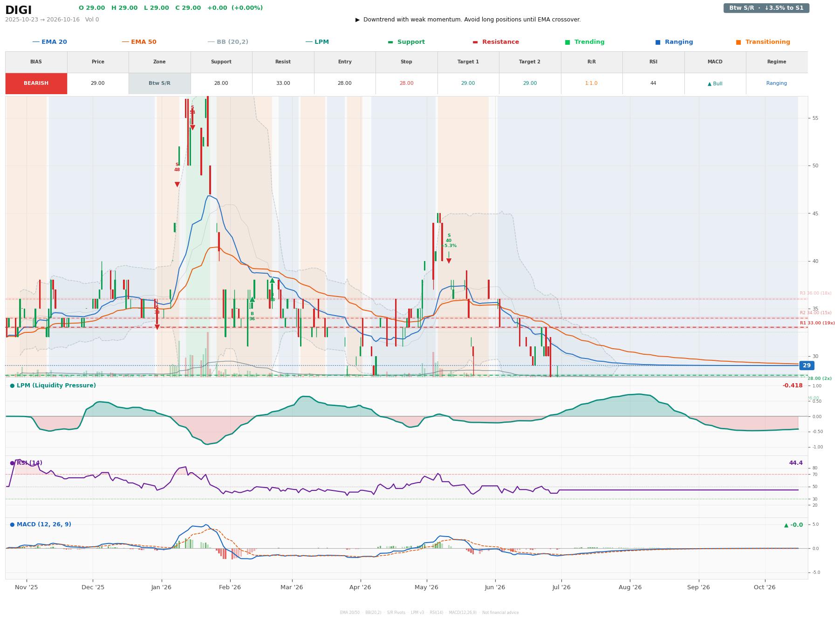
Task: Click the Btw S/R zone table cell
Action: tap(159, 83)
